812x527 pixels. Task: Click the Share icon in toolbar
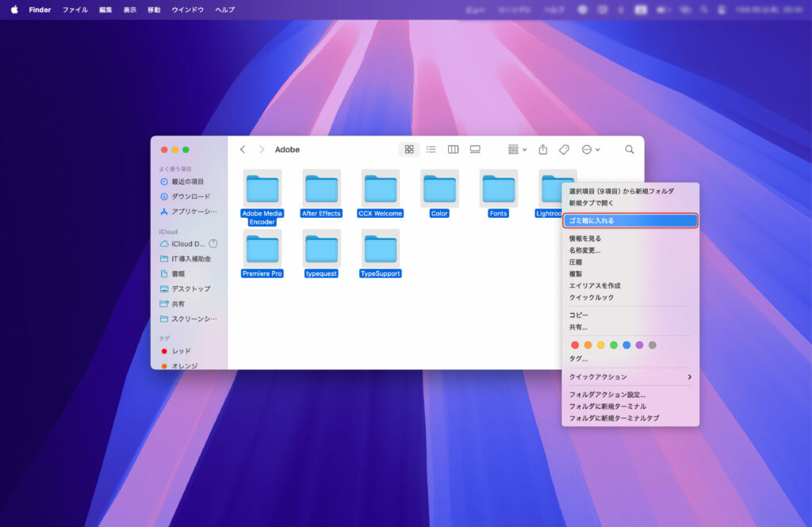click(x=543, y=149)
